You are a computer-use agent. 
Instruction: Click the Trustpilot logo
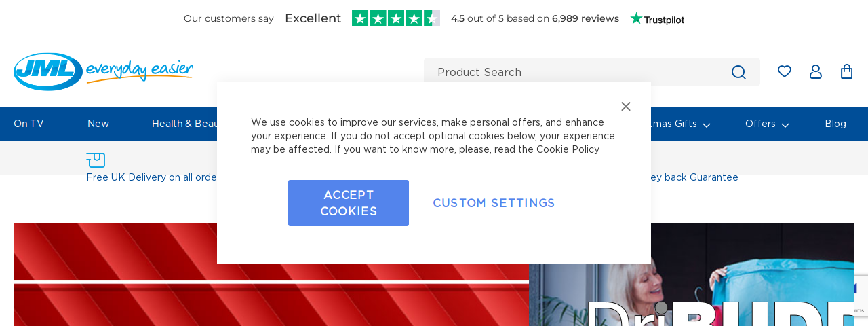click(657, 19)
